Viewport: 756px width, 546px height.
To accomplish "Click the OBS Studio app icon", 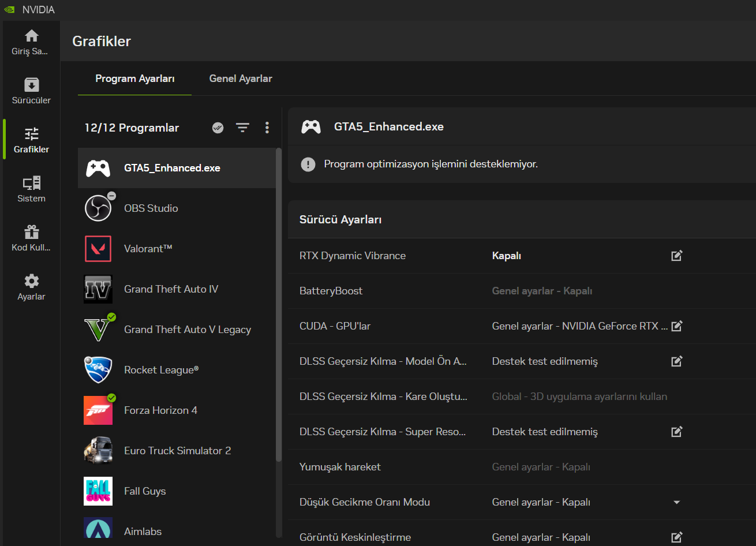I will pyautogui.click(x=98, y=208).
